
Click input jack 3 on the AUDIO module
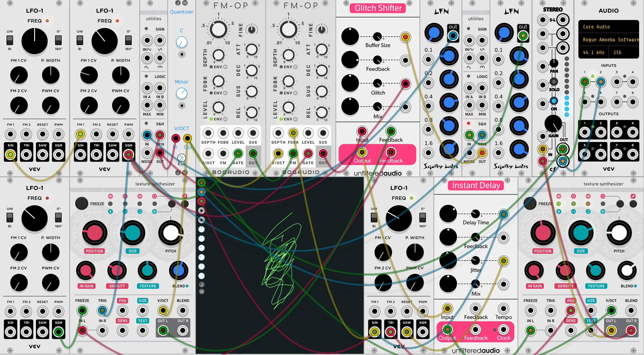point(616,82)
